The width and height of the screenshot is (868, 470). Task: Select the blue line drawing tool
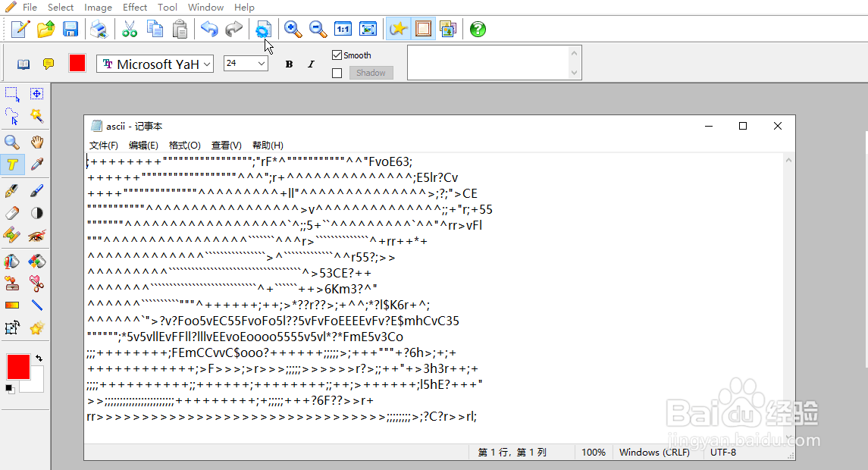(36, 305)
